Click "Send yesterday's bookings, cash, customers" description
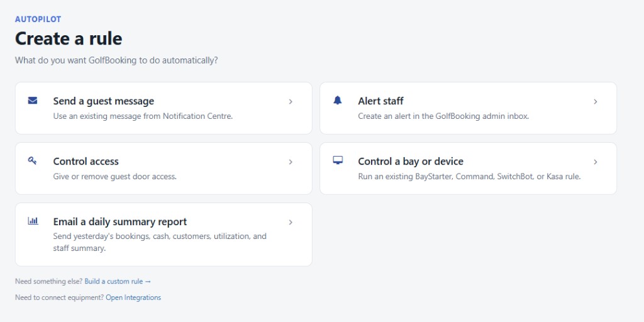Viewport: 644px width, 322px height. pyautogui.click(x=160, y=242)
